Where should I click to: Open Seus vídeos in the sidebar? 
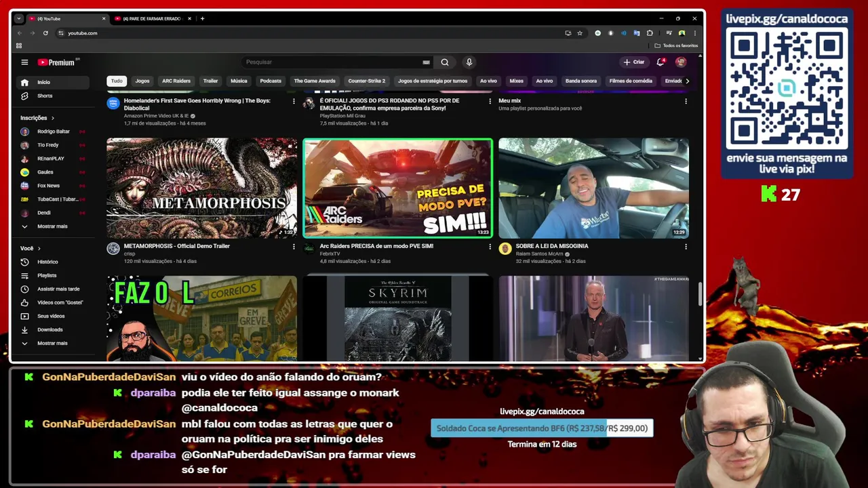click(54, 316)
